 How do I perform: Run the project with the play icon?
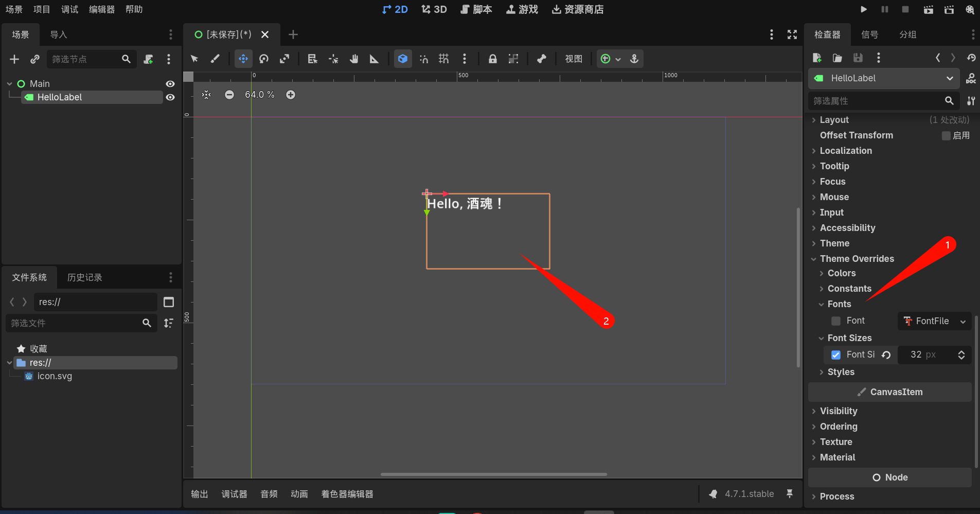864,9
